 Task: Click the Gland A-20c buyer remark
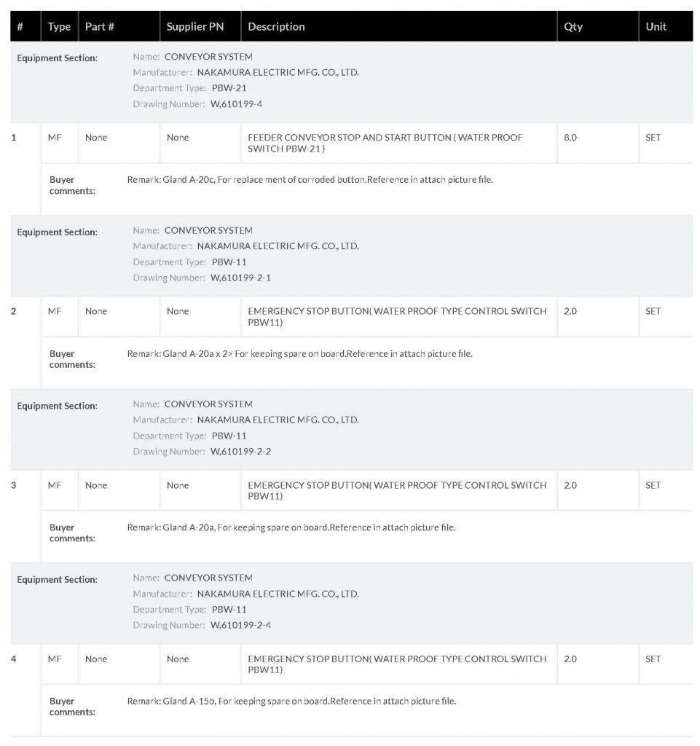[x=310, y=180]
